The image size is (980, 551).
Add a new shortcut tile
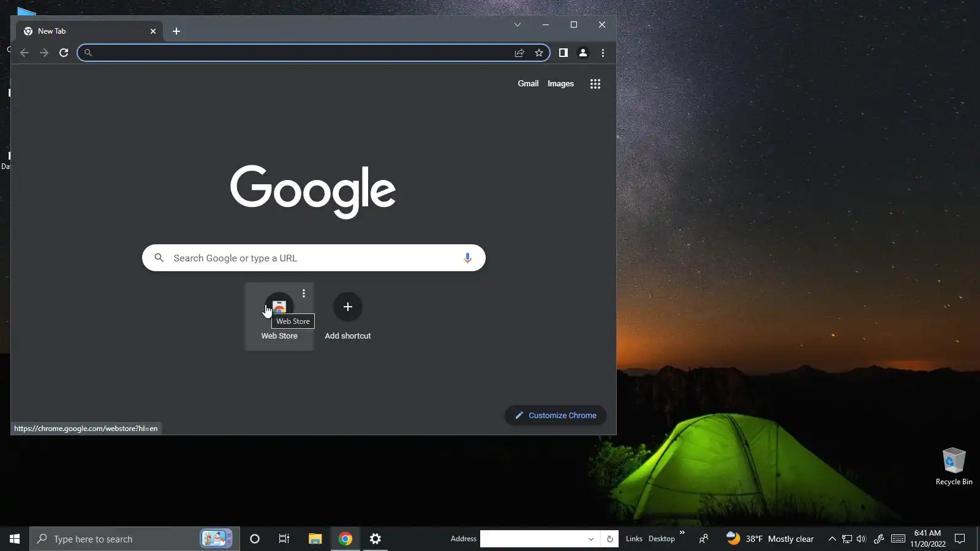348,316
